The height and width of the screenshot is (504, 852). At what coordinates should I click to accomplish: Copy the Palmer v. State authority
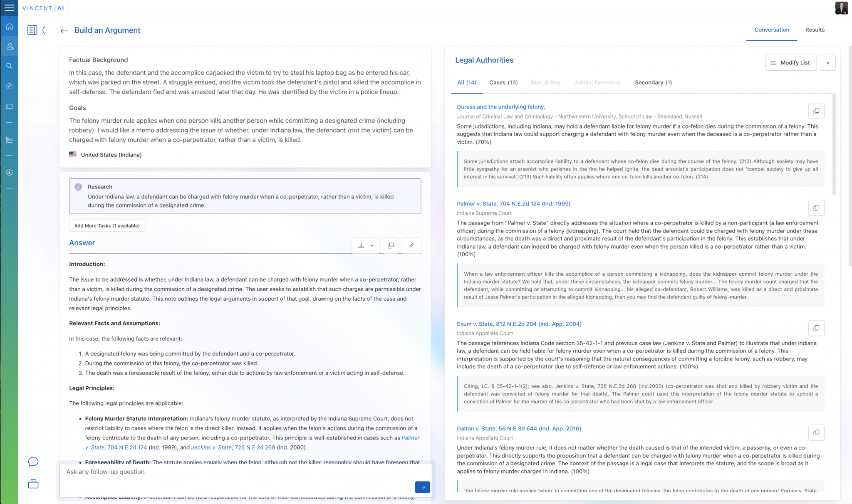tap(816, 208)
